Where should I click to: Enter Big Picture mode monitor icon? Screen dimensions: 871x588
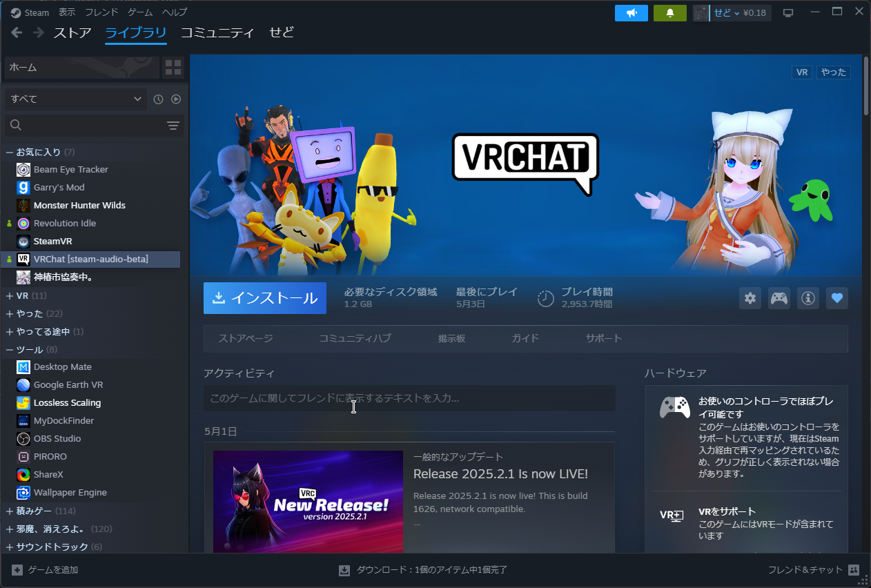pyautogui.click(x=788, y=13)
